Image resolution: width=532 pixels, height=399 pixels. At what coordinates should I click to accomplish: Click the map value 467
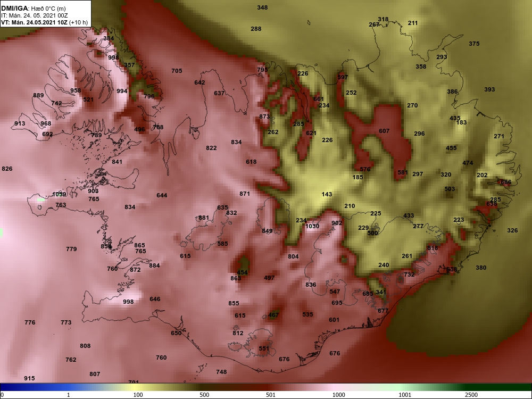(273, 315)
